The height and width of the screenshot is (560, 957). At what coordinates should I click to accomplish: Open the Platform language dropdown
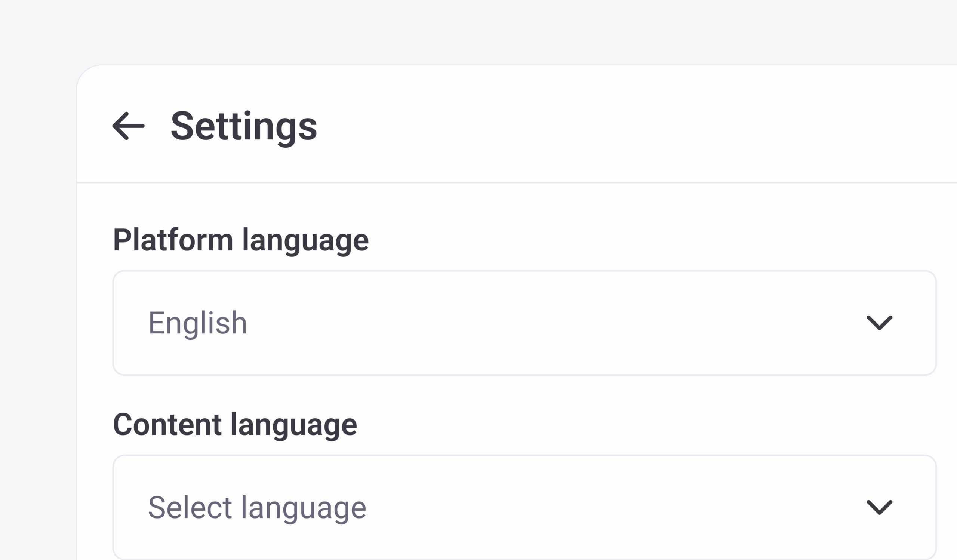click(524, 323)
